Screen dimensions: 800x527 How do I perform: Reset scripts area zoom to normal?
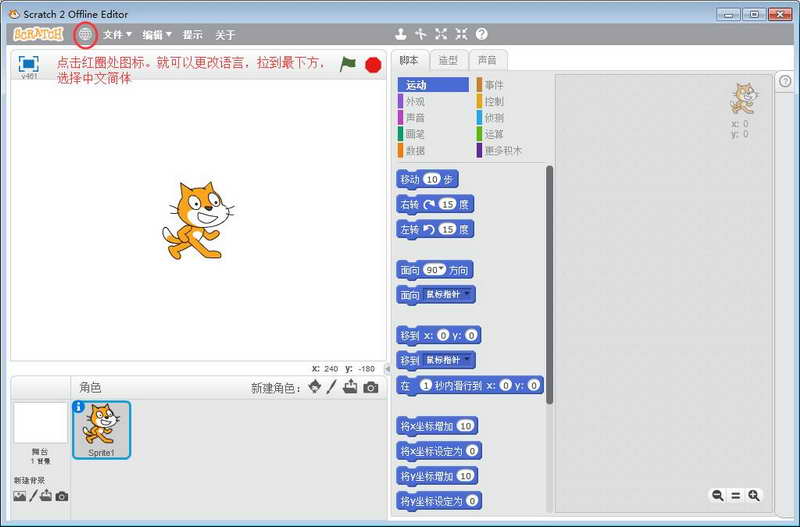(736, 495)
